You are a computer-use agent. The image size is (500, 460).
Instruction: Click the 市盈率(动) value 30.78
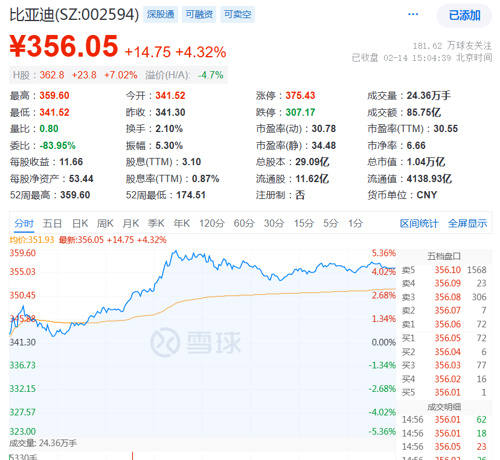[324, 129]
